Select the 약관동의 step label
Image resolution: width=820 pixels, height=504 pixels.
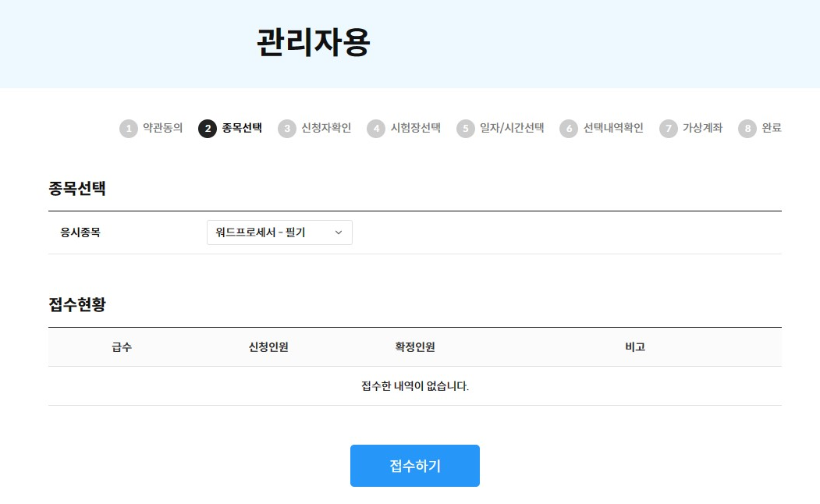[x=163, y=128]
